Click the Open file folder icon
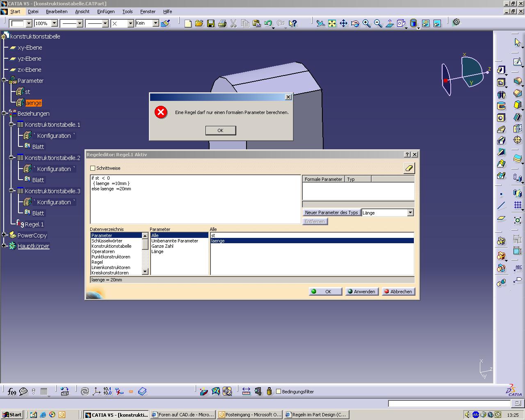The width and height of the screenshot is (525, 420). (199, 23)
